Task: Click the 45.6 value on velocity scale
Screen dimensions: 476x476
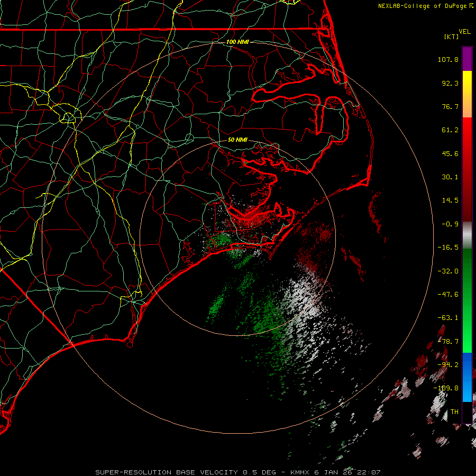Action: pos(450,153)
